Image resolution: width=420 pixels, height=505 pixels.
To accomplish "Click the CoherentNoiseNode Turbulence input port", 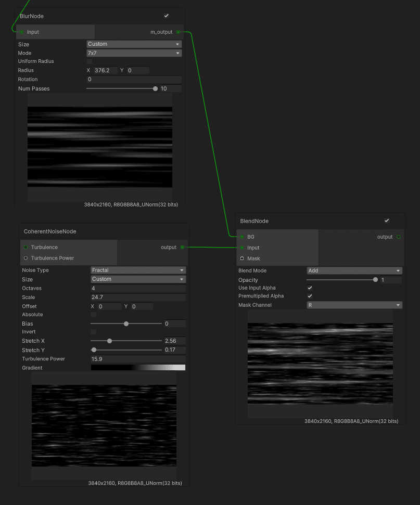I will (26, 248).
